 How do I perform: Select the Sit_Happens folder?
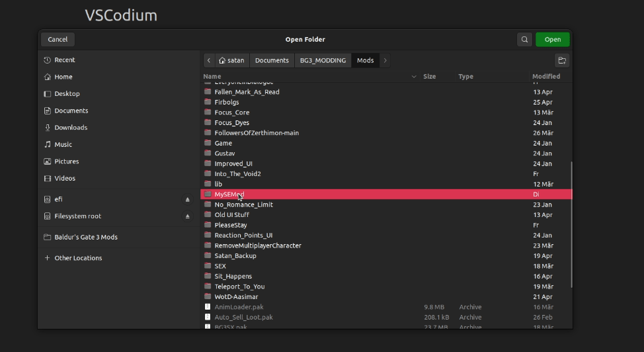[x=386, y=277]
